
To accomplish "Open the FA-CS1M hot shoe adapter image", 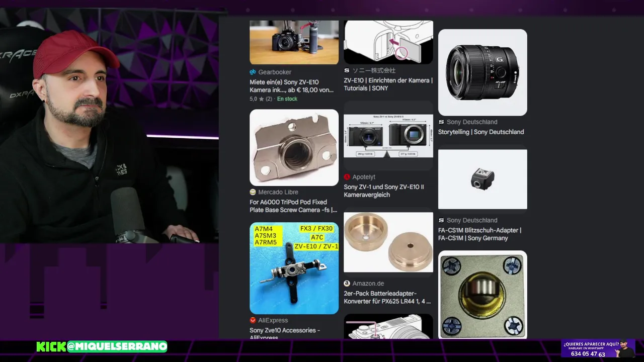I will click(482, 179).
